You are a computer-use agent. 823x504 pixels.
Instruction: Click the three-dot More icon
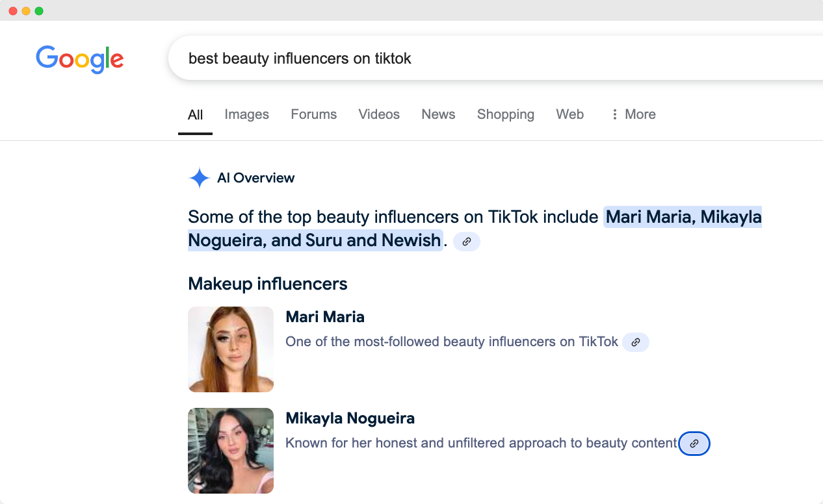tap(614, 114)
